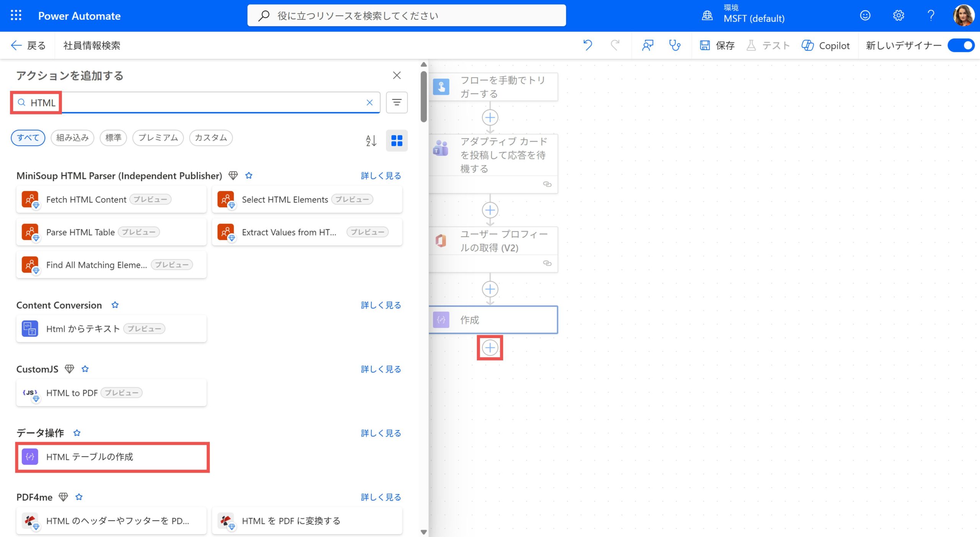Expand MiniSoup HTML Parser with 詳しく見る
This screenshot has width=980, height=537.
(381, 176)
